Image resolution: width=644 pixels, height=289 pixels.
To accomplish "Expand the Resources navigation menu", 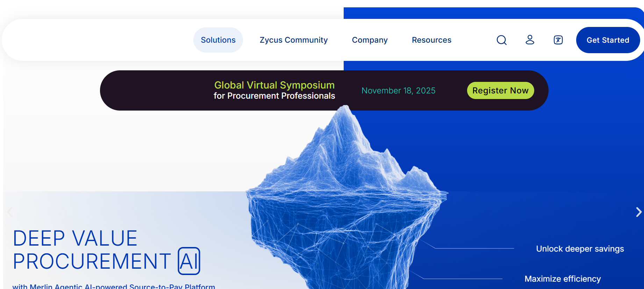I will point(431,40).
